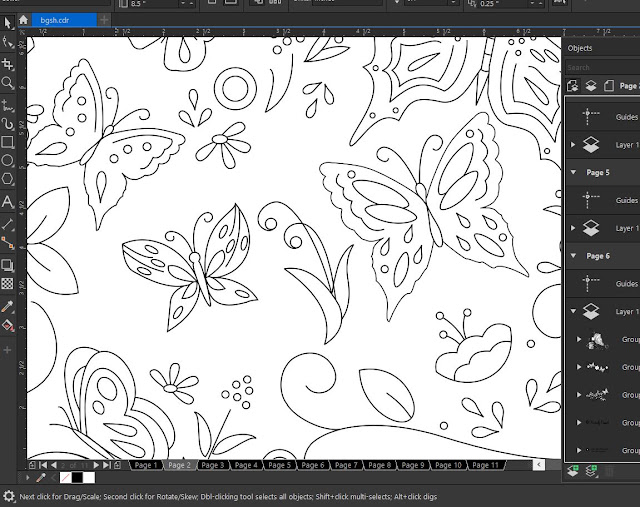
Task: Select the Interactive Fill bucket tool
Action: (7, 326)
